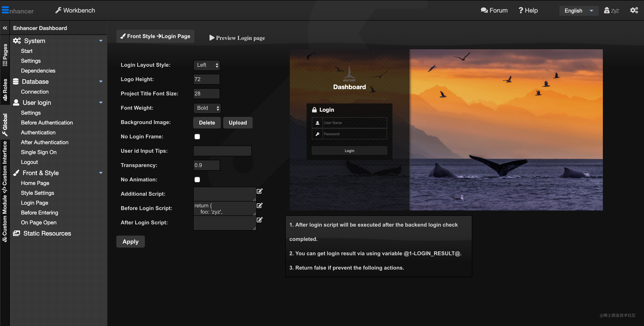Collapse sidebar with double-chevron icon
Viewport: 644px width, 326px height.
[5, 28]
